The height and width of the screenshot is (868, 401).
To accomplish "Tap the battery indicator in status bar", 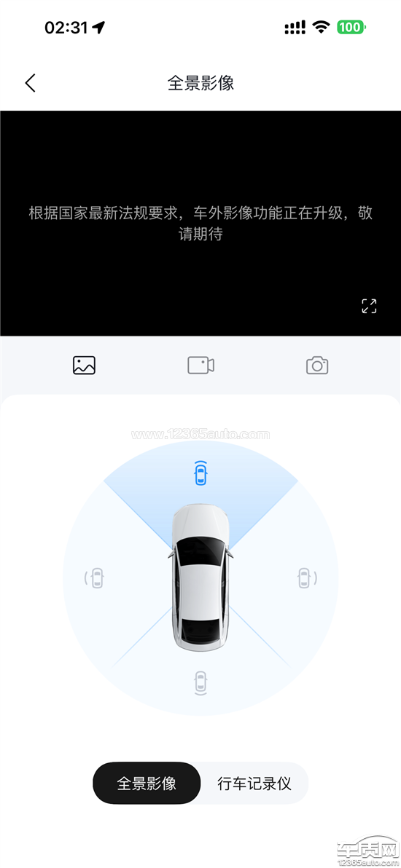I will 351,27.
